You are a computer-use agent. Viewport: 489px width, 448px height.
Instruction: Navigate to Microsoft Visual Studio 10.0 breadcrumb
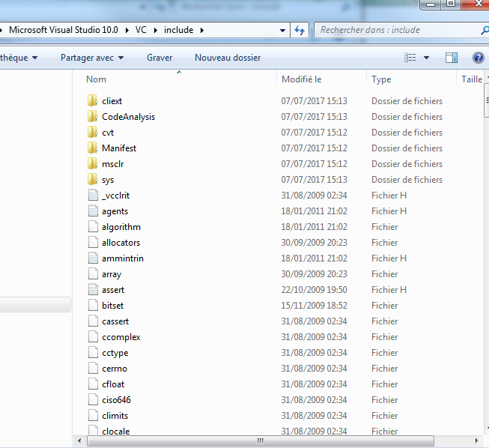point(64,30)
